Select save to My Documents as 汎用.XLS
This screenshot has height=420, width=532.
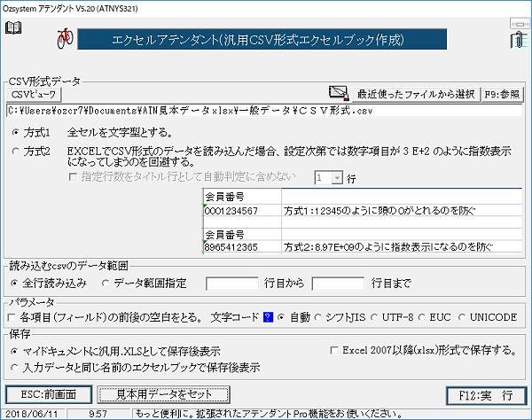[14, 351]
